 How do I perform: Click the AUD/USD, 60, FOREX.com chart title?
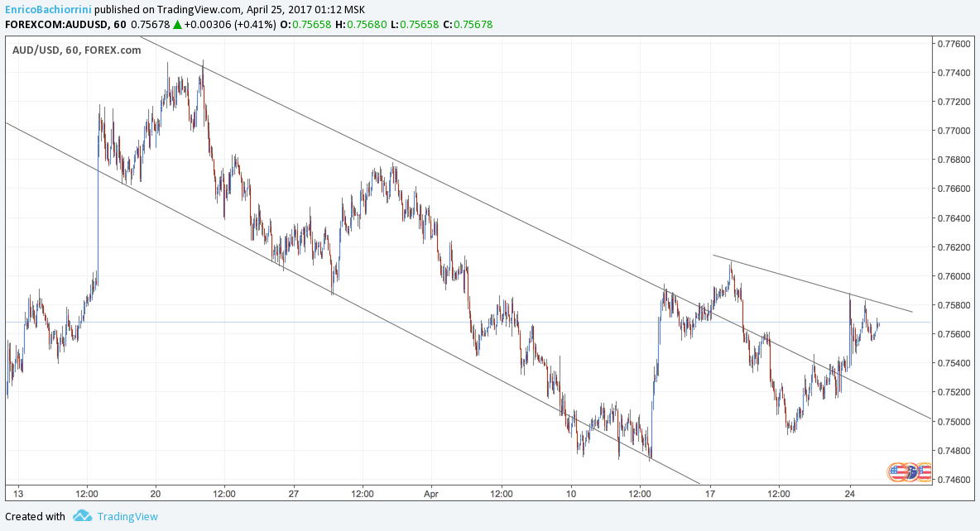tap(76, 50)
